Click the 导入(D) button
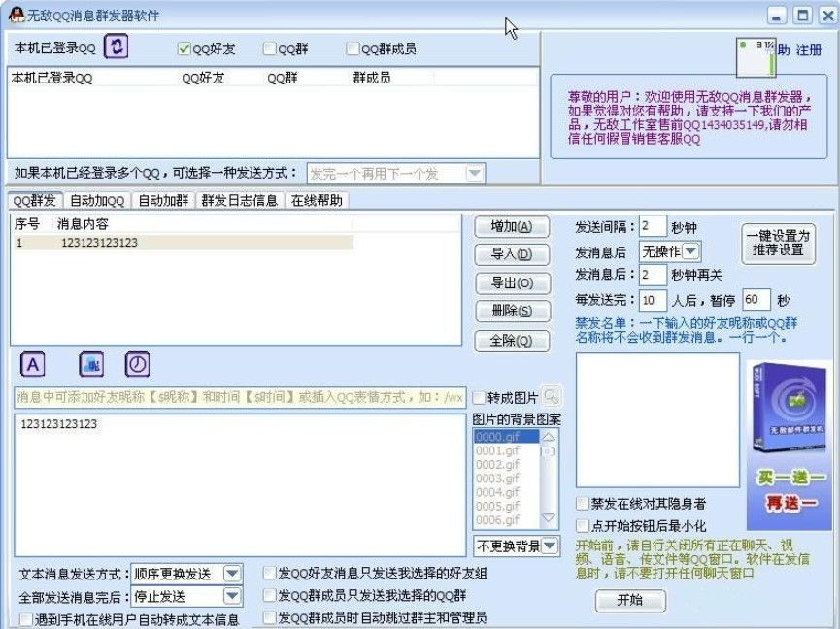This screenshot has height=629, width=840. [512, 254]
